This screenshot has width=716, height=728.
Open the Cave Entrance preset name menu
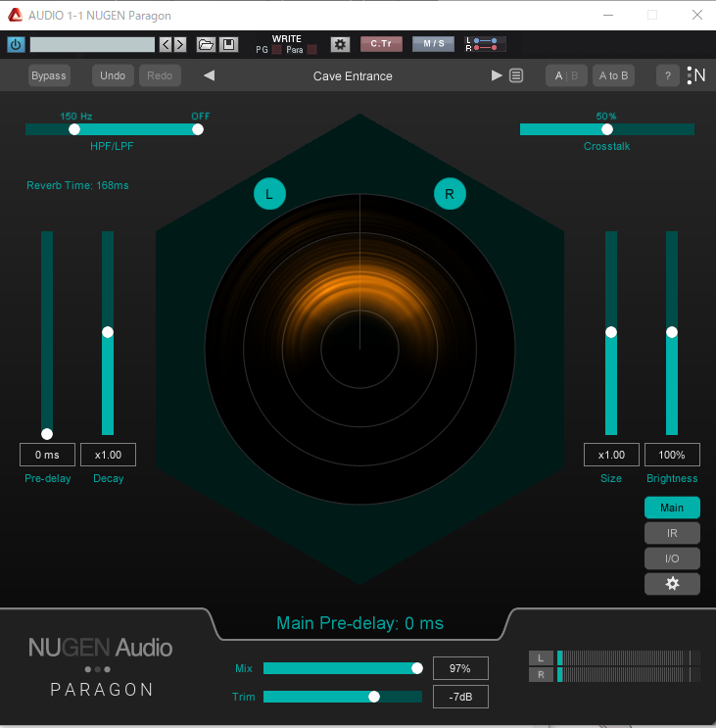pyautogui.click(x=353, y=75)
